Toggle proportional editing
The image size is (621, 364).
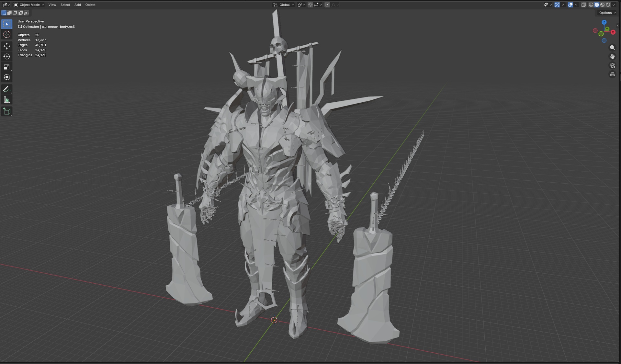327,5
